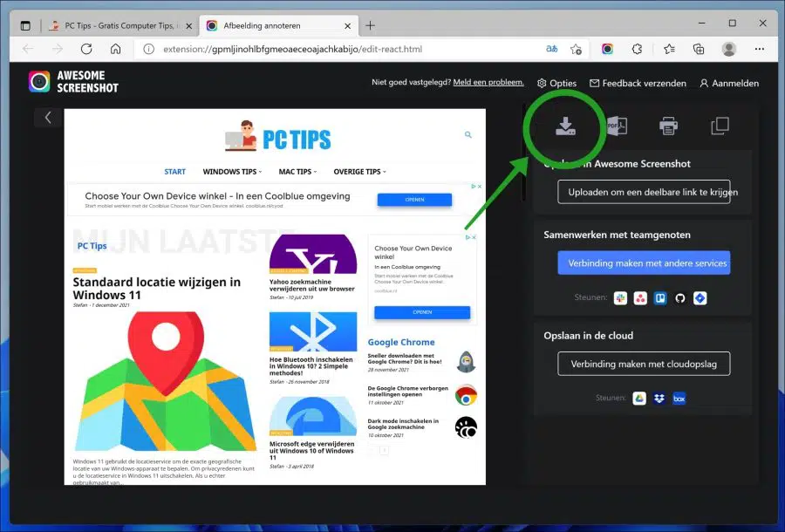Select the Trello integration icon
The width and height of the screenshot is (785, 532).
coord(660,298)
